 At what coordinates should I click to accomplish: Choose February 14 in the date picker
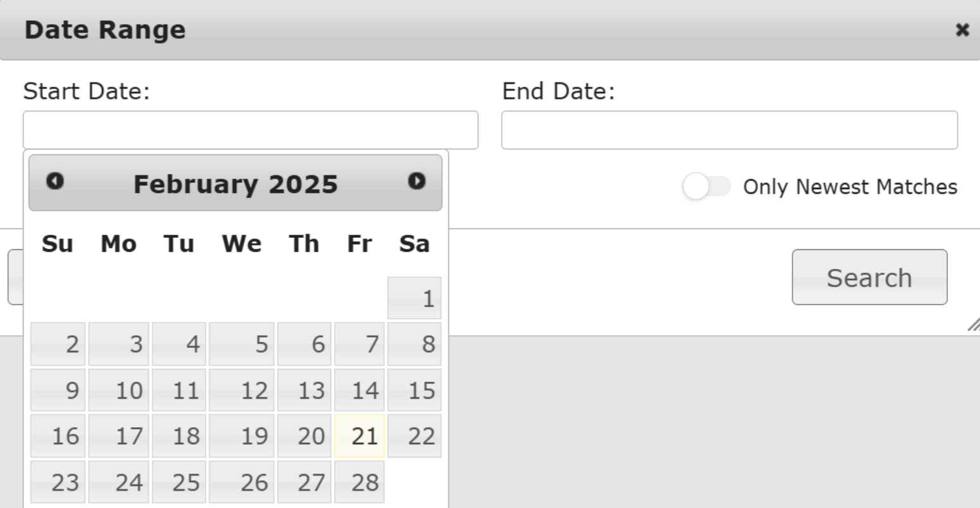[x=360, y=390]
